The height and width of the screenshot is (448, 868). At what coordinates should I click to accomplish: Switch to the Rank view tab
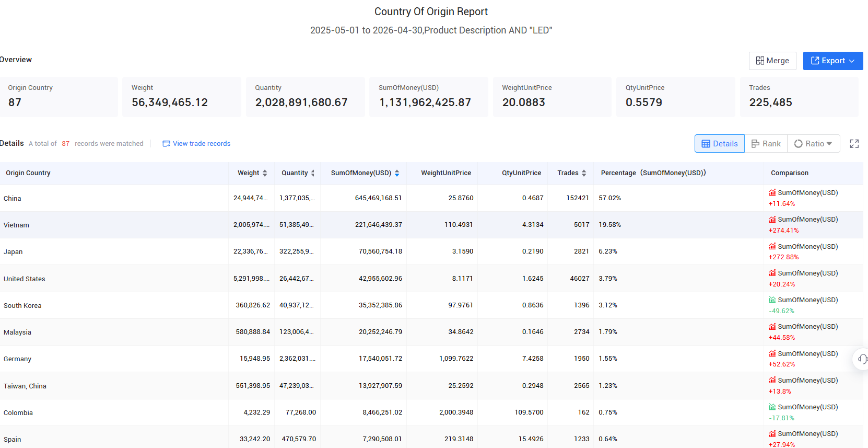[766, 144]
